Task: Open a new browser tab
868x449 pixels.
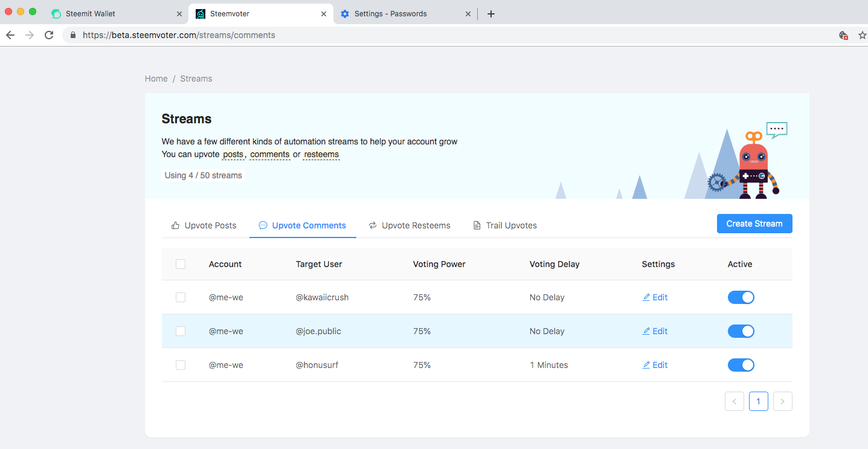Action: pos(490,14)
